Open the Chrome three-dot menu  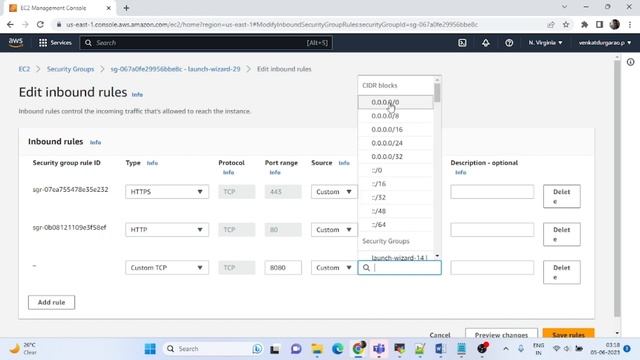630,24
